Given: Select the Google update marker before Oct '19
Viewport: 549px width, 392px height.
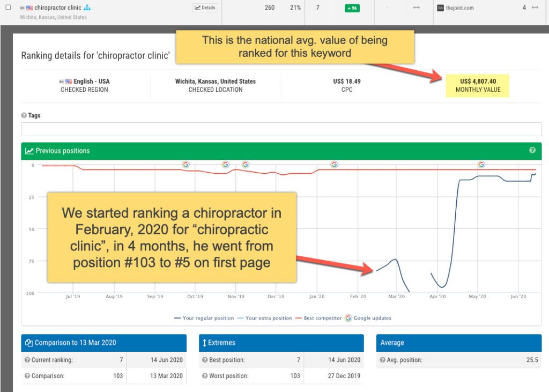Looking at the screenshot, I should 186,165.
